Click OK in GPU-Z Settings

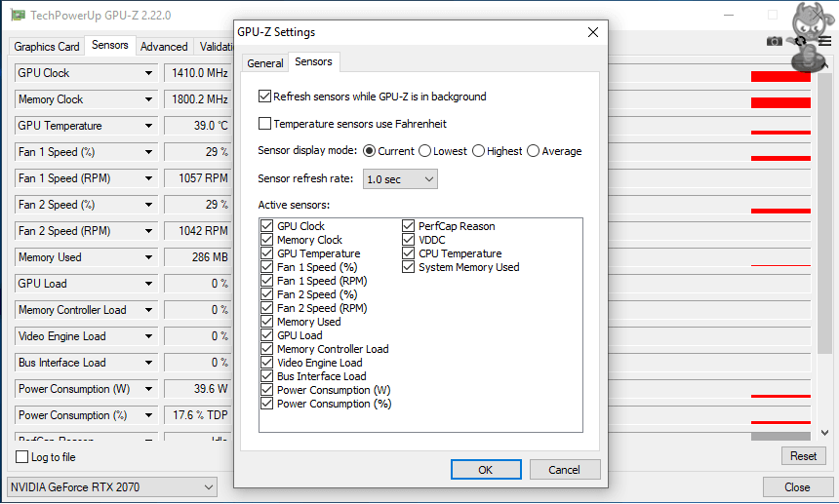486,469
